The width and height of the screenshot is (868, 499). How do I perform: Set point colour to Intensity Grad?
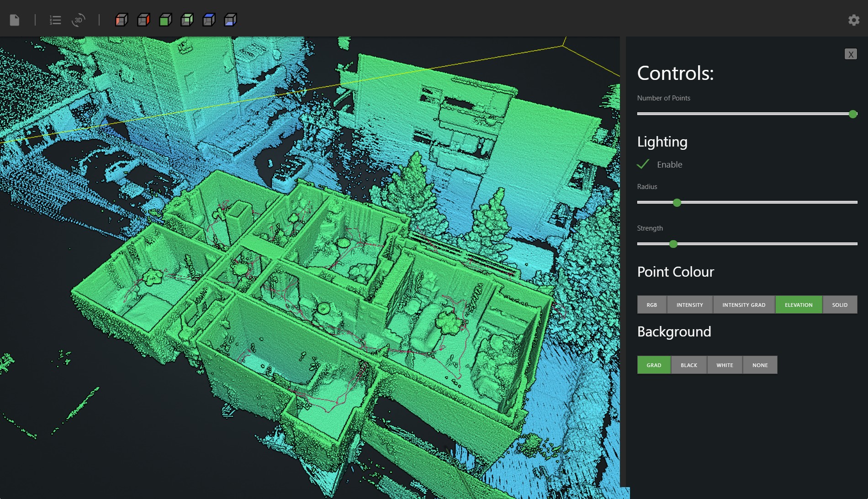click(744, 305)
